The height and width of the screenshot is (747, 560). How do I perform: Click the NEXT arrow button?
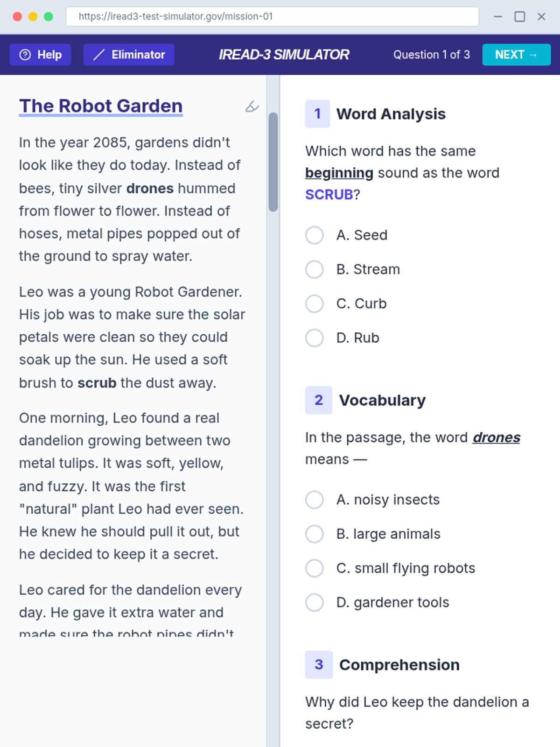(x=516, y=55)
